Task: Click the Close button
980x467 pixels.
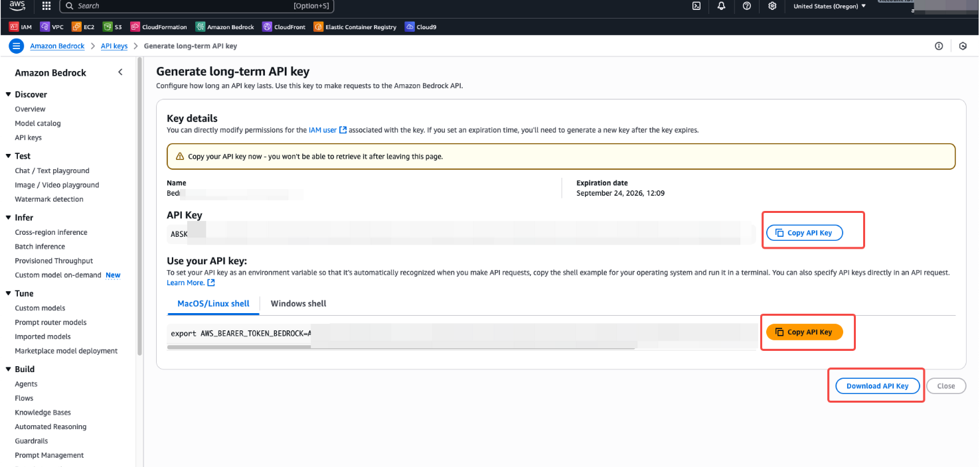Action: [x=946, y=386]
